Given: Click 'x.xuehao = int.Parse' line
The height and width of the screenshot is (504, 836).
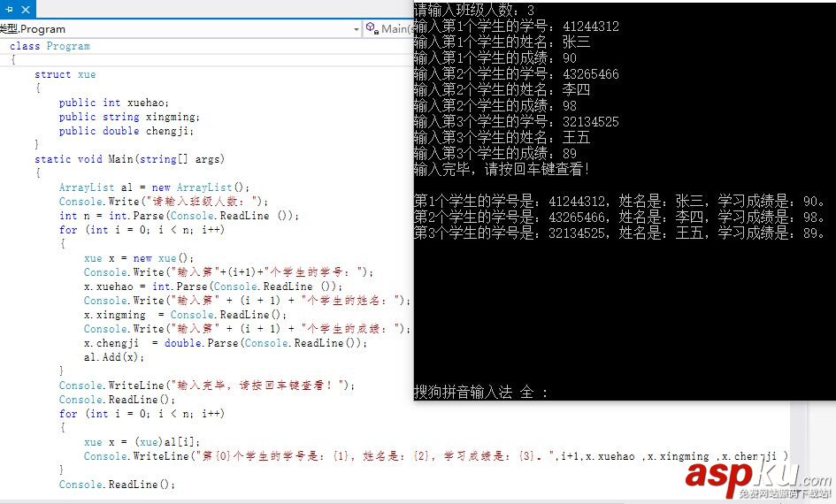Looking at the screenshot, I should 212,286.
